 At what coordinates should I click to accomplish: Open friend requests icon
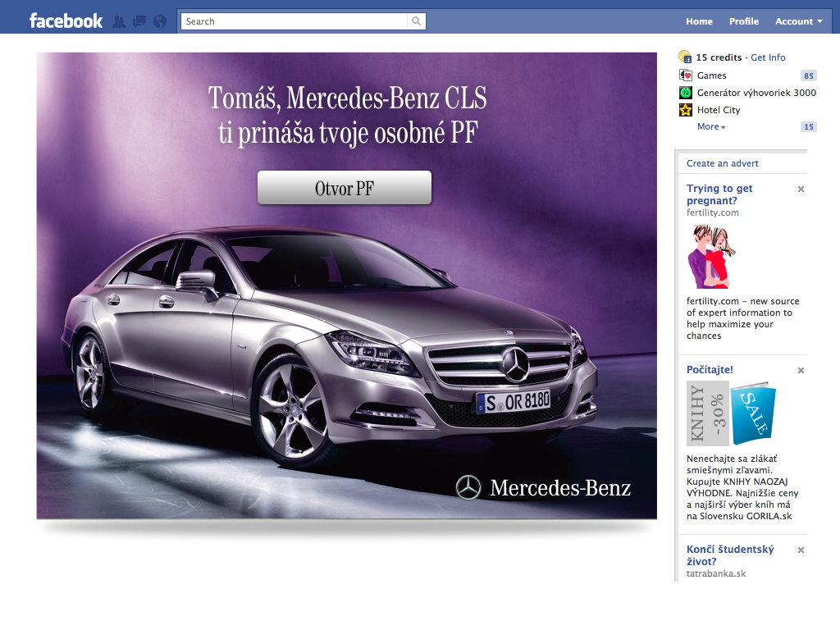tap(118, 21)
